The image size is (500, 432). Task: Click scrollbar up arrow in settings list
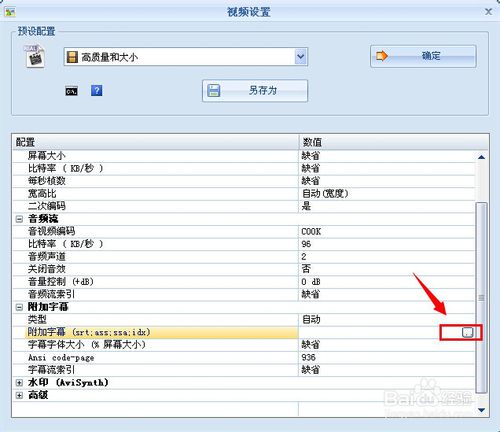tap(481, 157)
